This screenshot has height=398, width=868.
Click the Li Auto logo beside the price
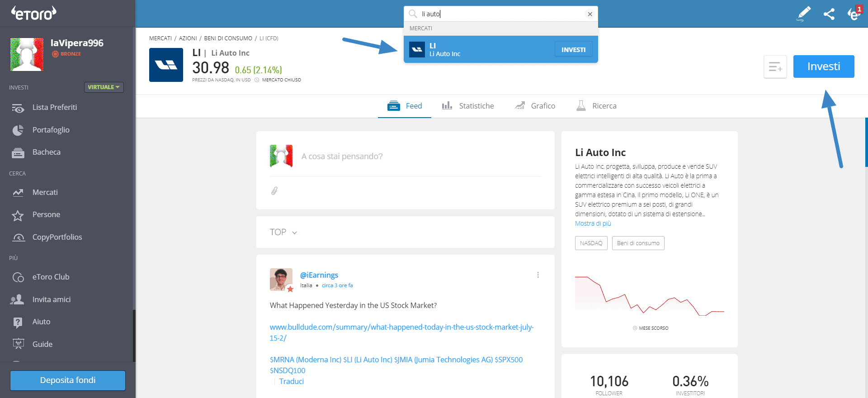(x=166, y=65)
